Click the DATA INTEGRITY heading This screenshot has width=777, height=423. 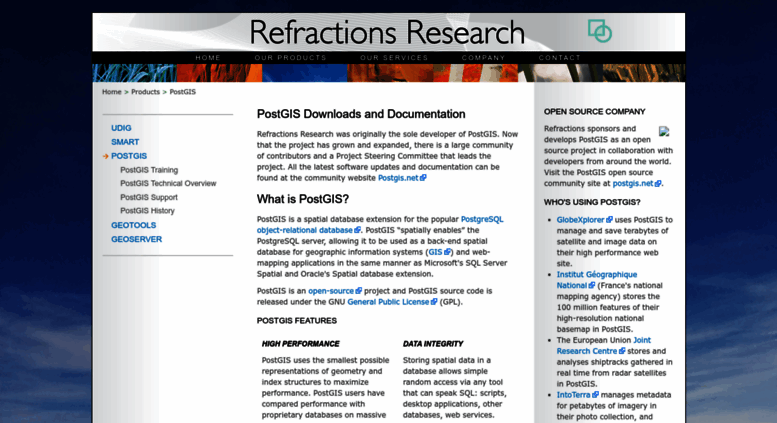[433, 344]
